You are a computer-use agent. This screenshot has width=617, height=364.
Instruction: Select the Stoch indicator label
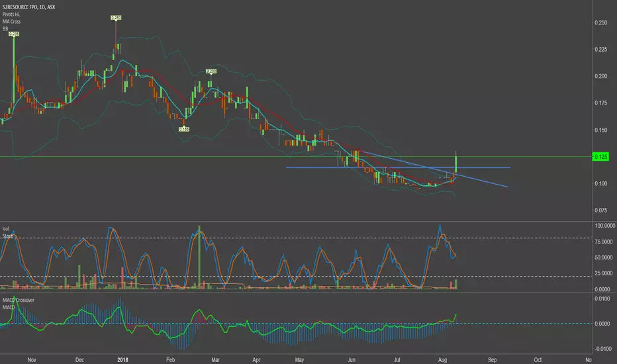(x=8, y=236)
